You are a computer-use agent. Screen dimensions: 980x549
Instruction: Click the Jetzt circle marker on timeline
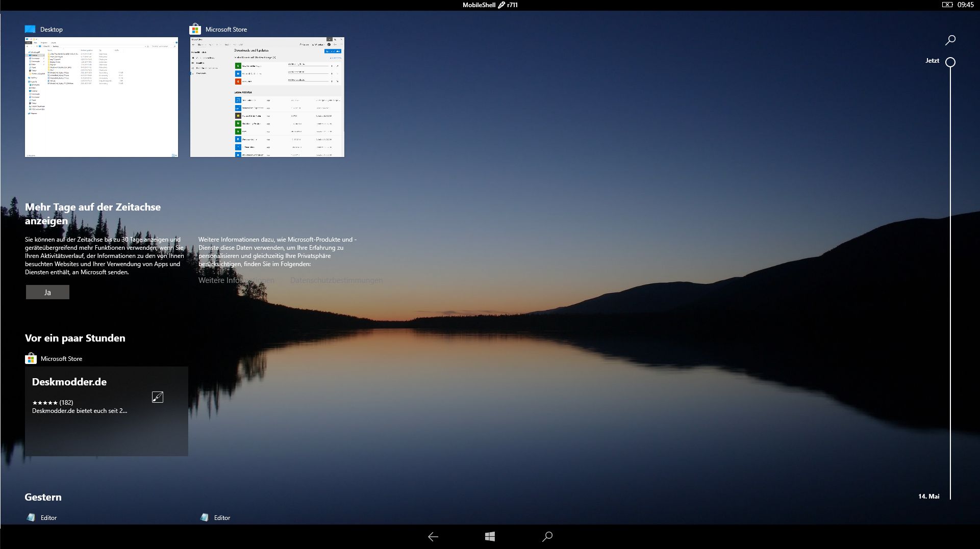click(x=950, y=62)
